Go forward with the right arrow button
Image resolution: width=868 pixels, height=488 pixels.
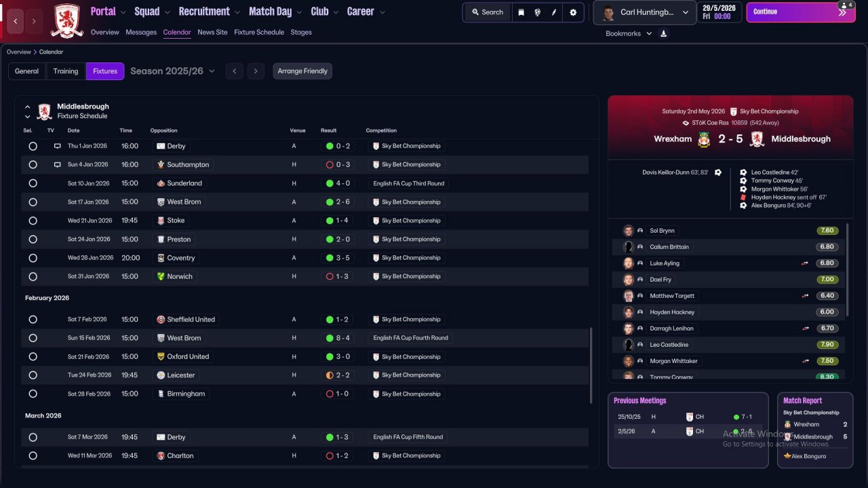34,21
